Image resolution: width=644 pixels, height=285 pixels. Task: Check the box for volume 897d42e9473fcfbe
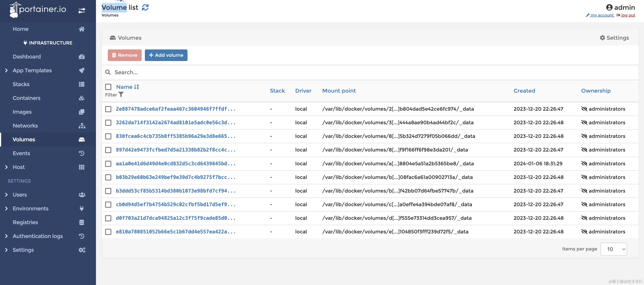pos(108,150)
